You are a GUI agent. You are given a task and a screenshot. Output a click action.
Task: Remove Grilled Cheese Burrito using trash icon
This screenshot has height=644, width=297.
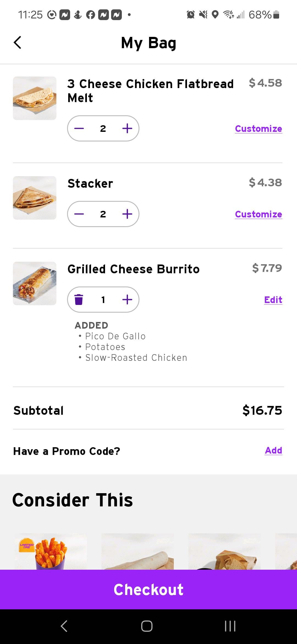[79, 300]
